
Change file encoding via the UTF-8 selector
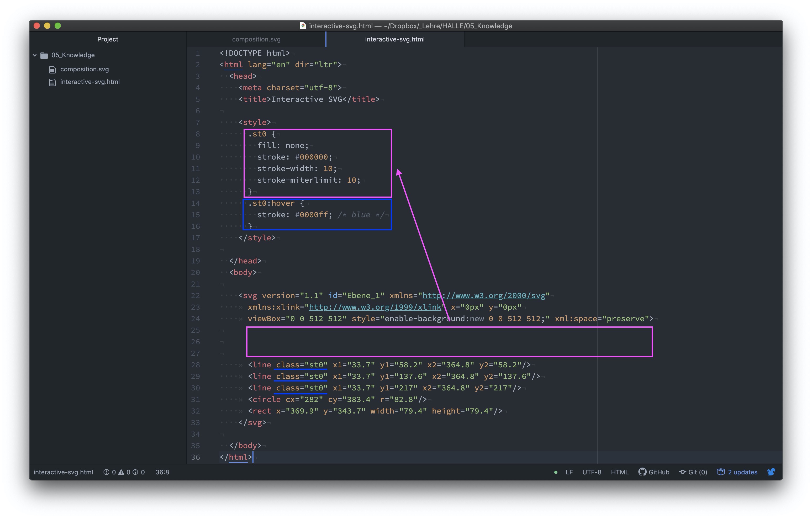coord(592,472)
